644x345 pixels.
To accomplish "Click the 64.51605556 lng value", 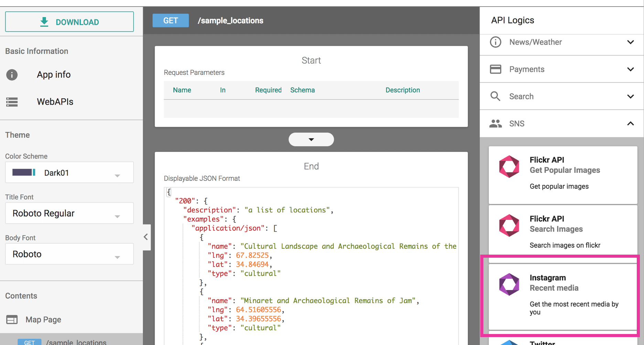I will [258, 310].
